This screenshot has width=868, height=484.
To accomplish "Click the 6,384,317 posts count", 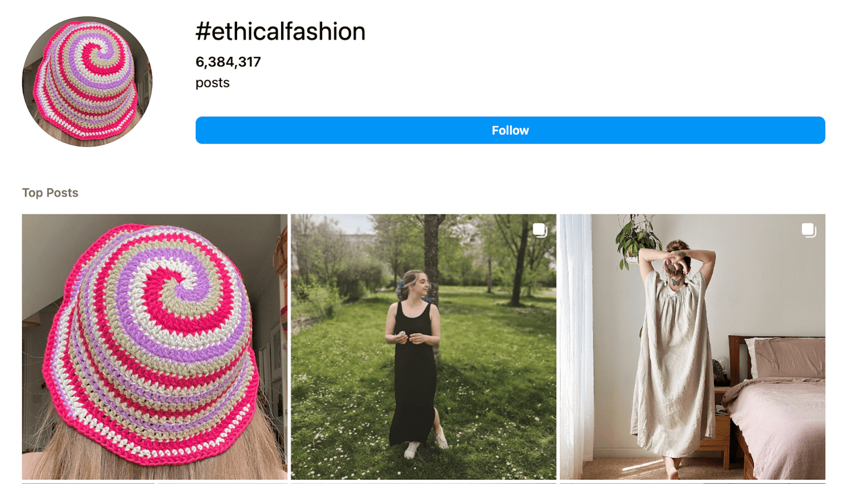I will pos(228,62).
